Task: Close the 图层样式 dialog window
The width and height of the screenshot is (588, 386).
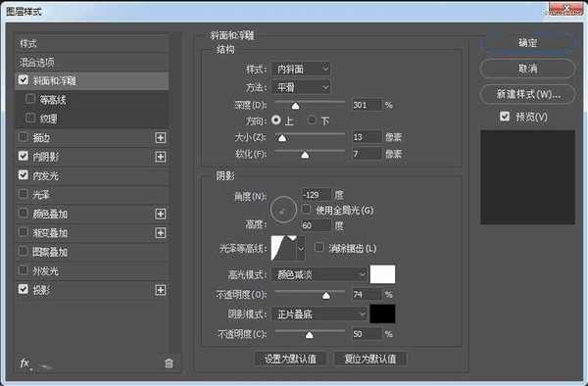Action: [x=566, y=8]
